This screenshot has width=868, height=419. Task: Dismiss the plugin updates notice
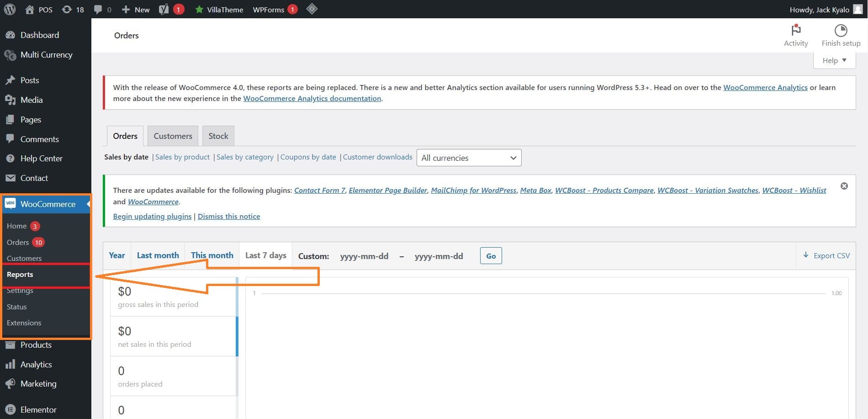point(844,186)
